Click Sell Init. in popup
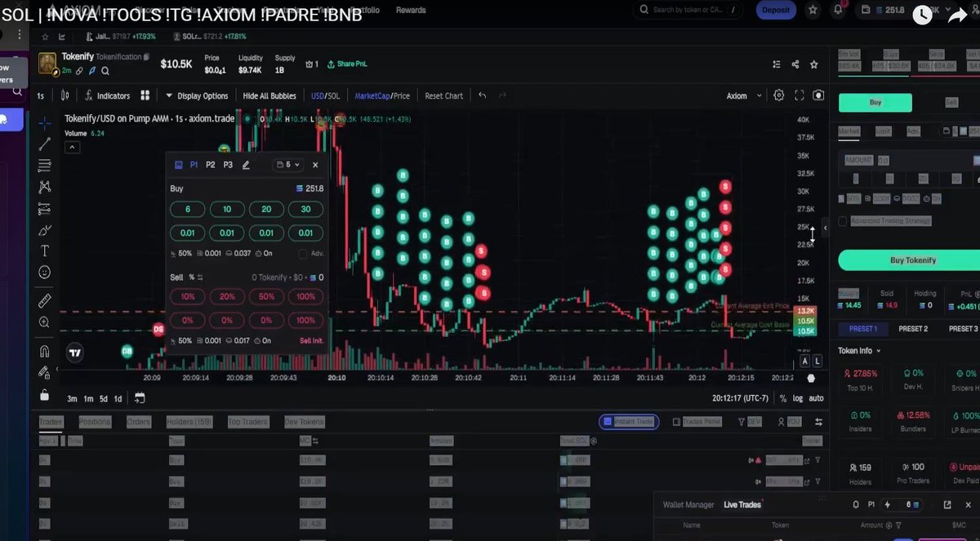This screenshot has height=541, width=980. click(x=311, y=341)
